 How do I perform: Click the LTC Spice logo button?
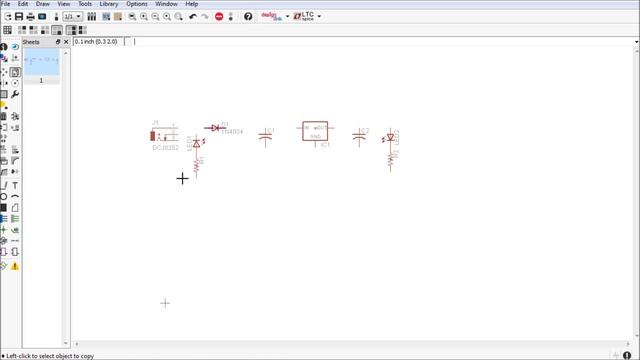pos(304,16)
